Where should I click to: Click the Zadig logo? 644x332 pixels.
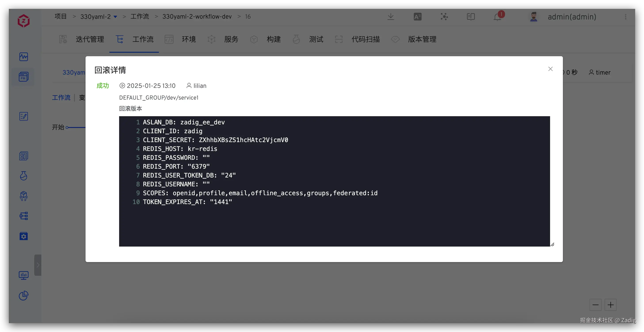point(23,21)
